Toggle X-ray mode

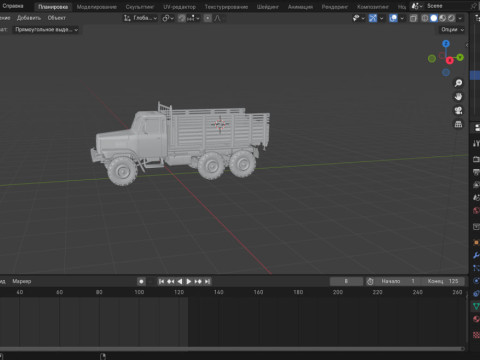point(413,18)
